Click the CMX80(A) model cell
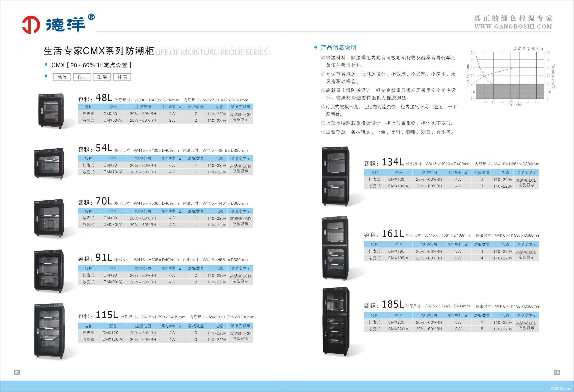 pos(113,225)
